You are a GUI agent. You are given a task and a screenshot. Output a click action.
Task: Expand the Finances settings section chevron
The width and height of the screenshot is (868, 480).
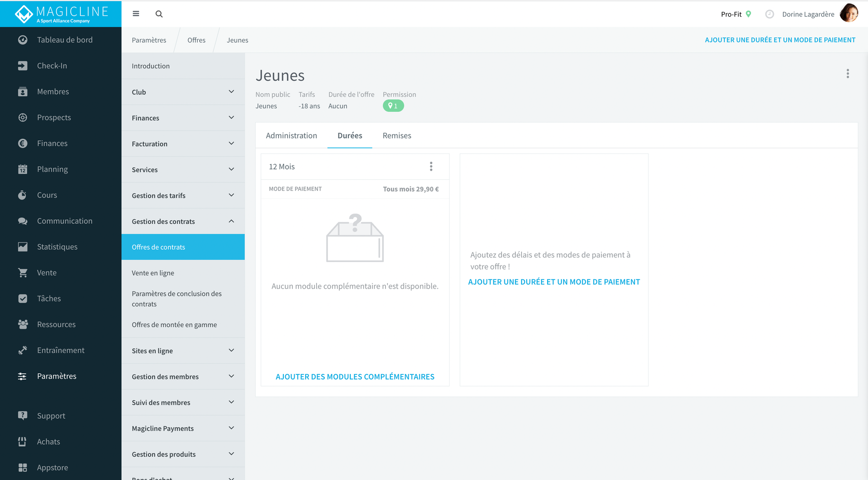coord(231,118)
